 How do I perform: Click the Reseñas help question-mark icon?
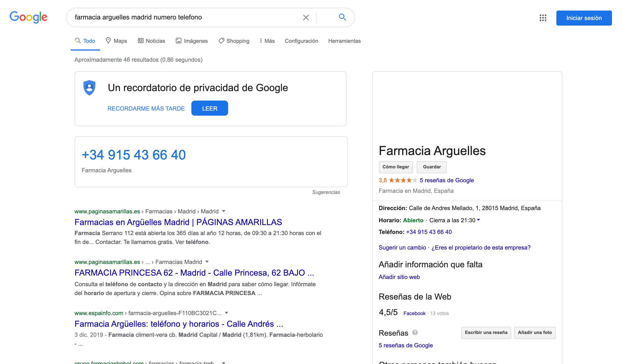tap(415, 332)
